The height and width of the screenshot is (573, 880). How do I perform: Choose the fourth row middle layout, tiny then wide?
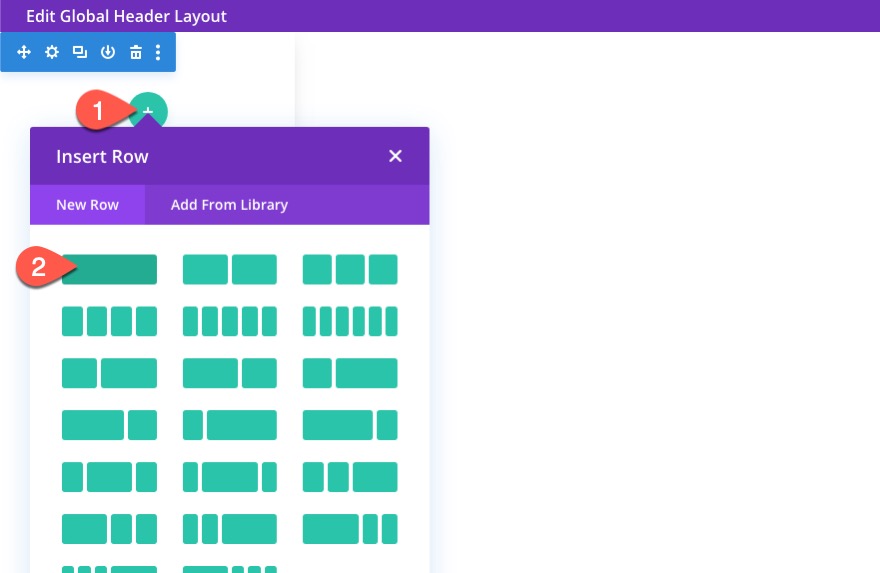pyautogui.click(x=230, y=425)
